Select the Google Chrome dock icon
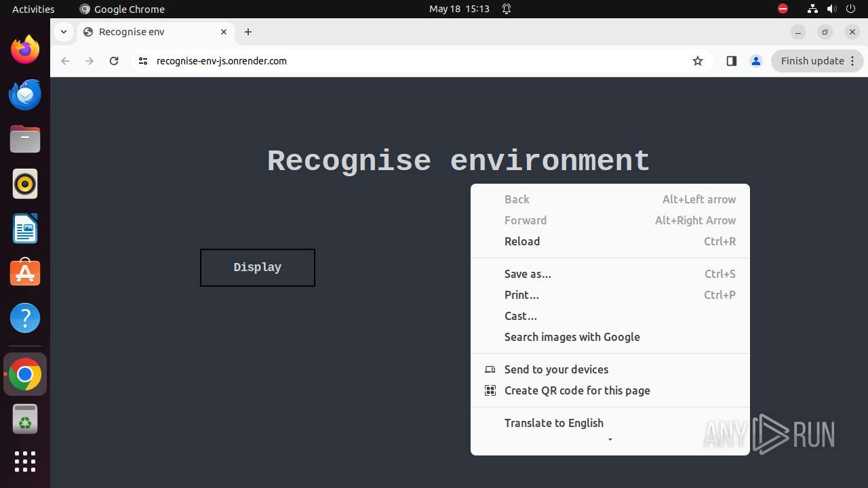 [25, 374]
